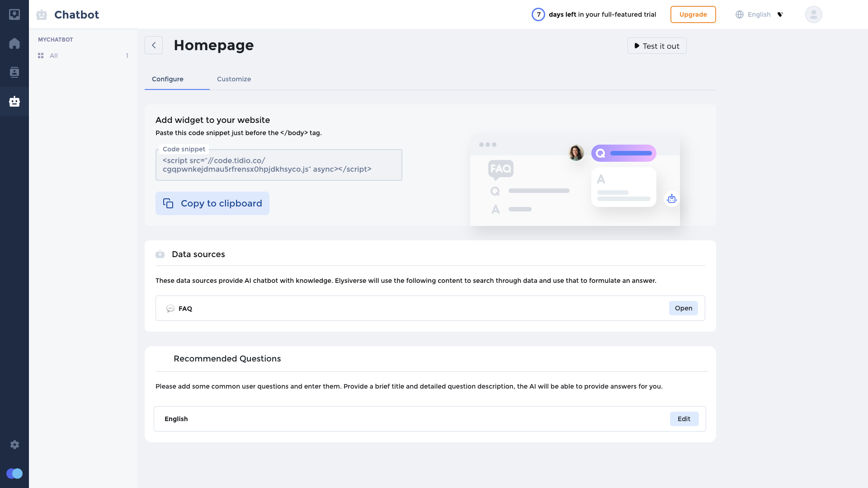Open the home icon in sidebar
The height and width of the screenshot is (488, 868).
pos(14,43)
